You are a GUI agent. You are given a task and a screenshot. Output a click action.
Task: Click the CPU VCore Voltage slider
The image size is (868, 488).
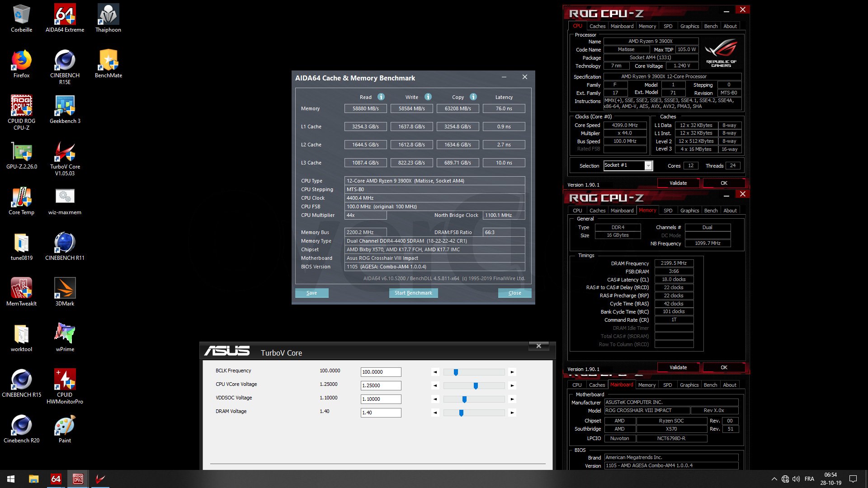tap(474, 386)
